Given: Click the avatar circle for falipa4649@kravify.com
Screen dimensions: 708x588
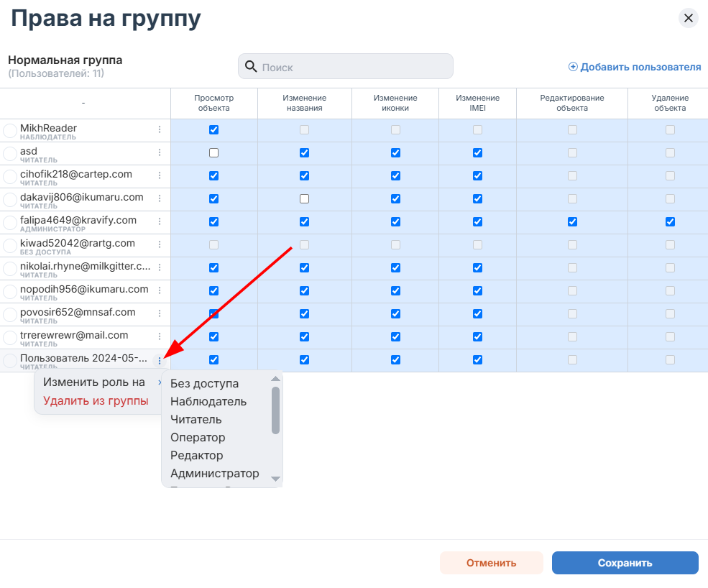Looking at the screenshot, I should [10, 223].
